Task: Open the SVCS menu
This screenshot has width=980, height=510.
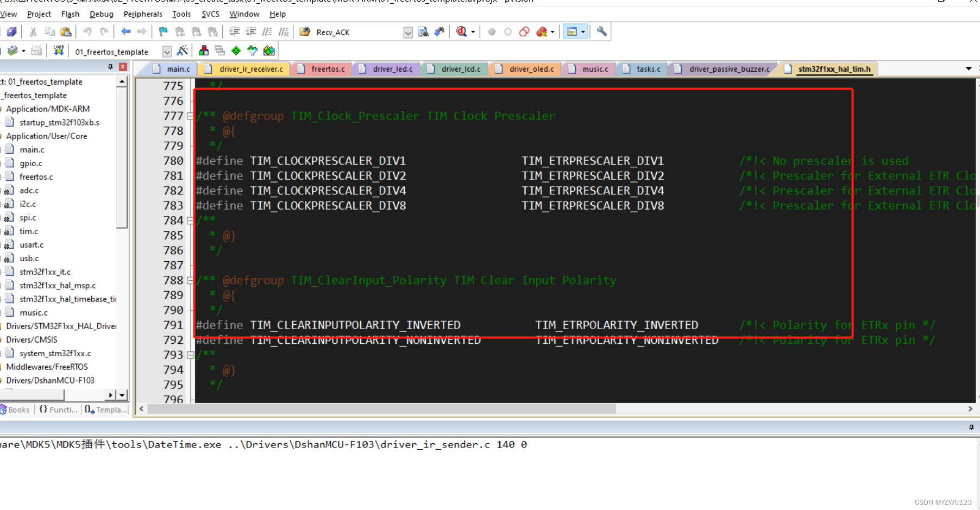Action: [x=211, y=14]
